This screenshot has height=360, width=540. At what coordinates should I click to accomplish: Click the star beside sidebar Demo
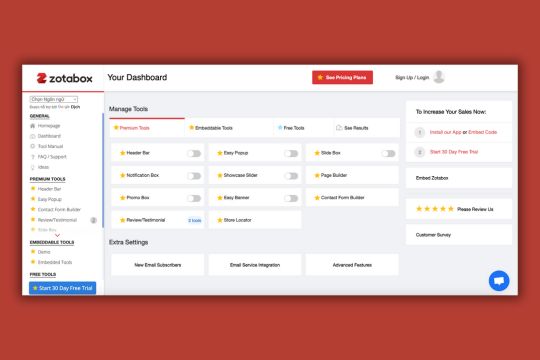click(33, 251)
